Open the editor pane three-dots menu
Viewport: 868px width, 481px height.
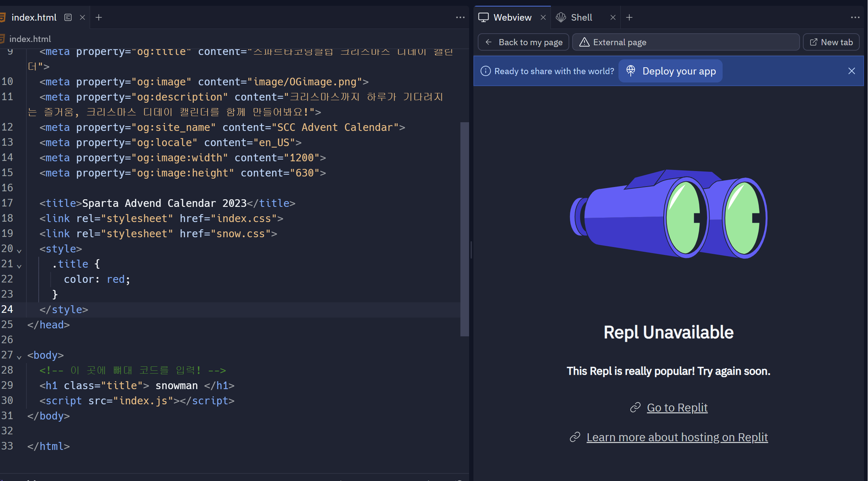click(x=460, y=17)
